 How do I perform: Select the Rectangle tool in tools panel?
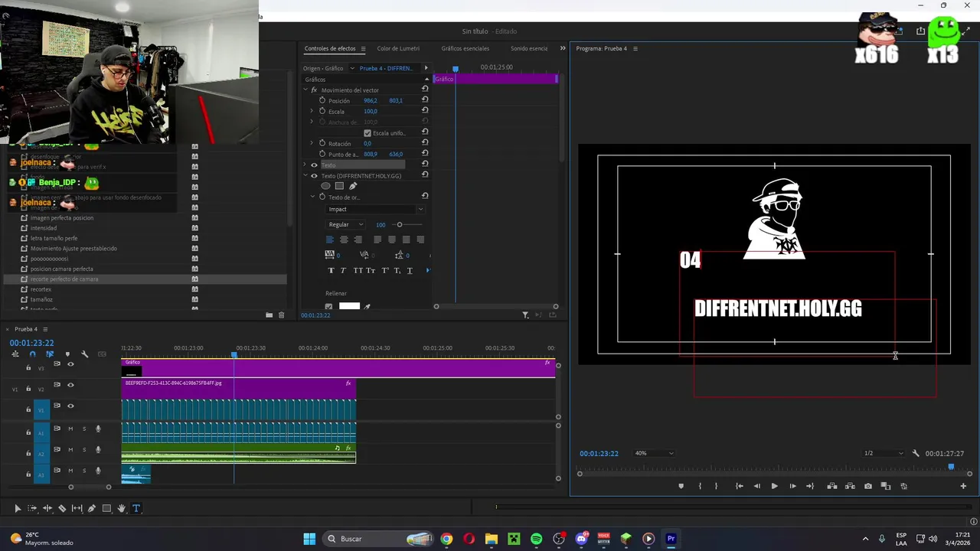click(106, 508)
